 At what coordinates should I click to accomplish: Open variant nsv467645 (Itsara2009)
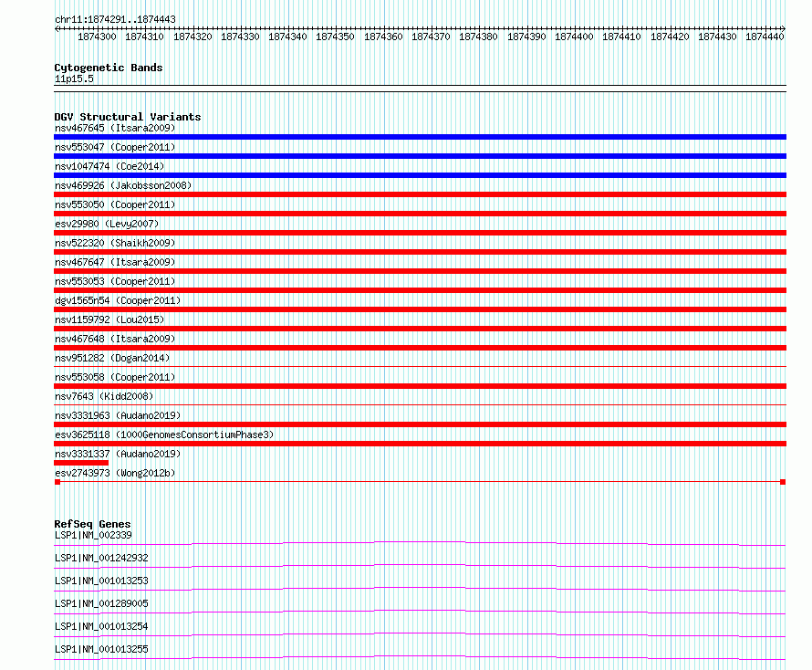[x=115, y=128]
